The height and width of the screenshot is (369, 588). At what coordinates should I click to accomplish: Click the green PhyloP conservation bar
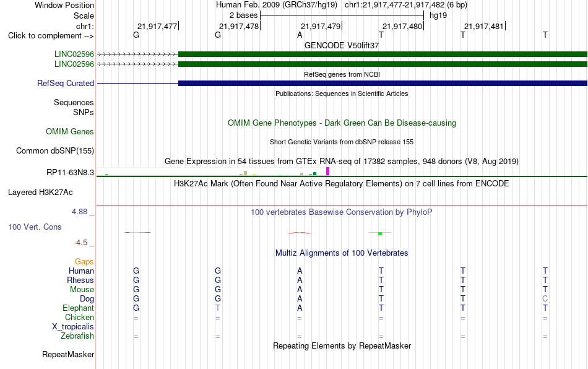point(380,233)
